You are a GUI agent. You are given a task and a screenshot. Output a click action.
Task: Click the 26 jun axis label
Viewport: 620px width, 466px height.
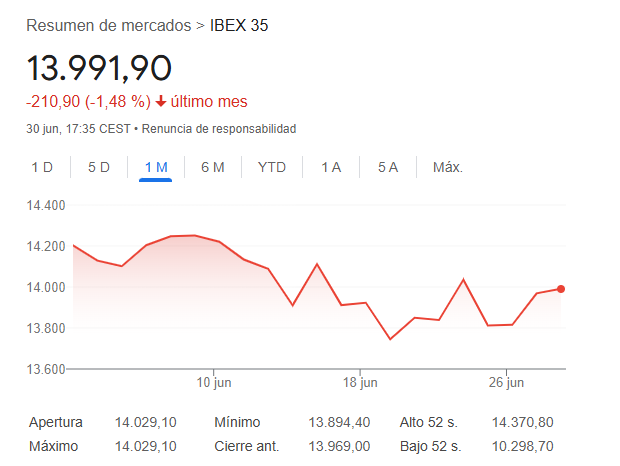point(507,383)
